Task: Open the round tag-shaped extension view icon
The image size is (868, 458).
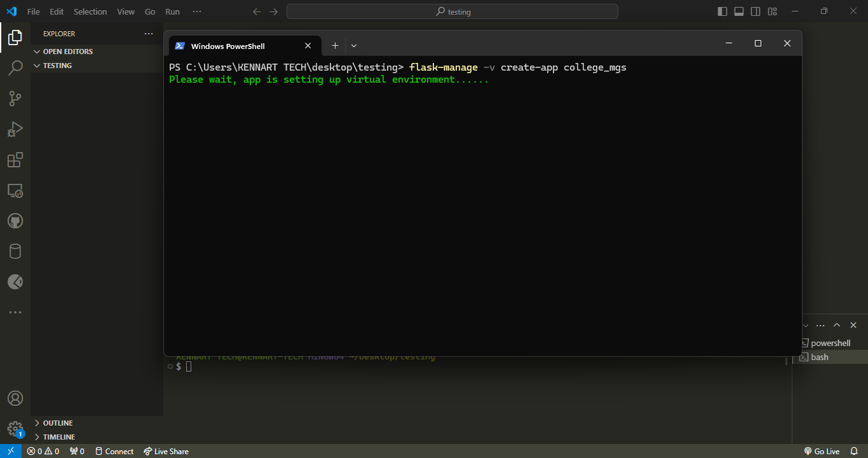Action: [x=15, y=282]
